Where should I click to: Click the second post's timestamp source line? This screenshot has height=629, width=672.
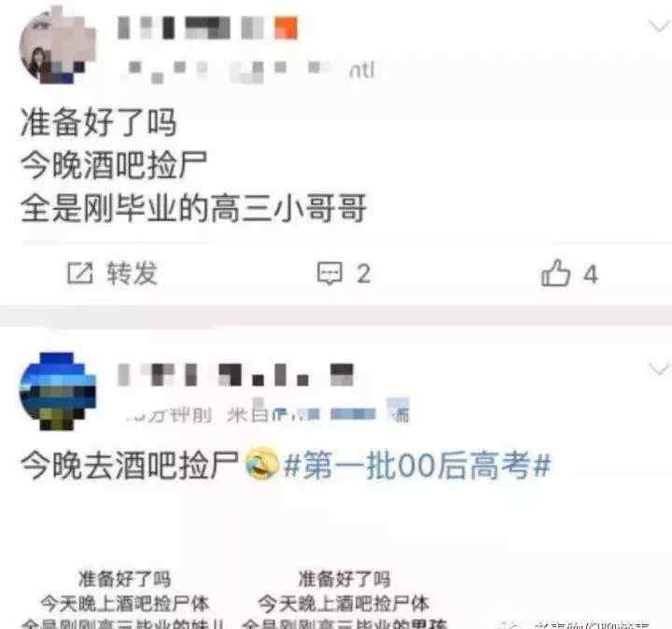tap(269, 413)
